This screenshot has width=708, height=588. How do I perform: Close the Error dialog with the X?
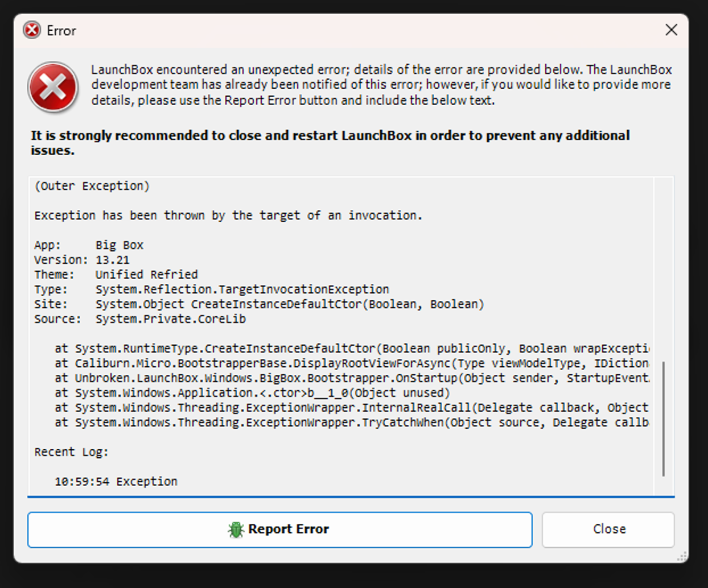click(x=671, y=30)
